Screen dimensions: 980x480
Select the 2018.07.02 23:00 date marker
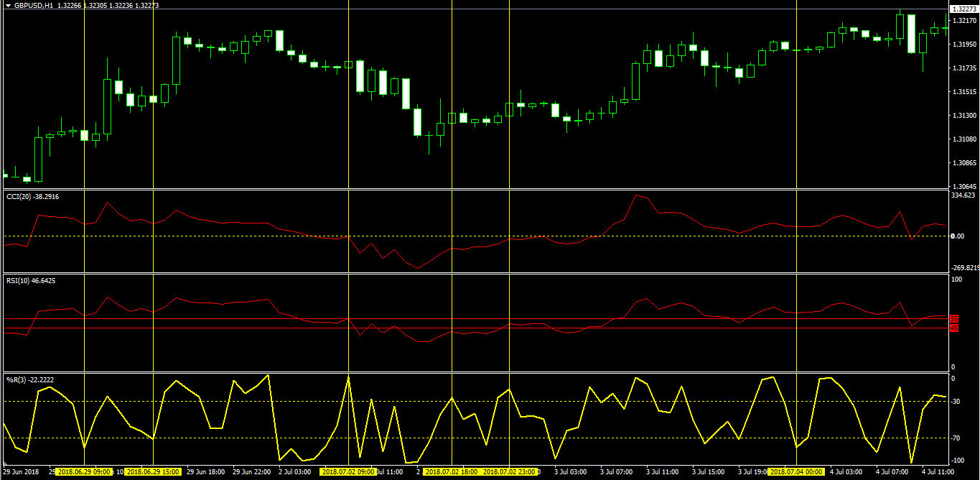point(510,472)
